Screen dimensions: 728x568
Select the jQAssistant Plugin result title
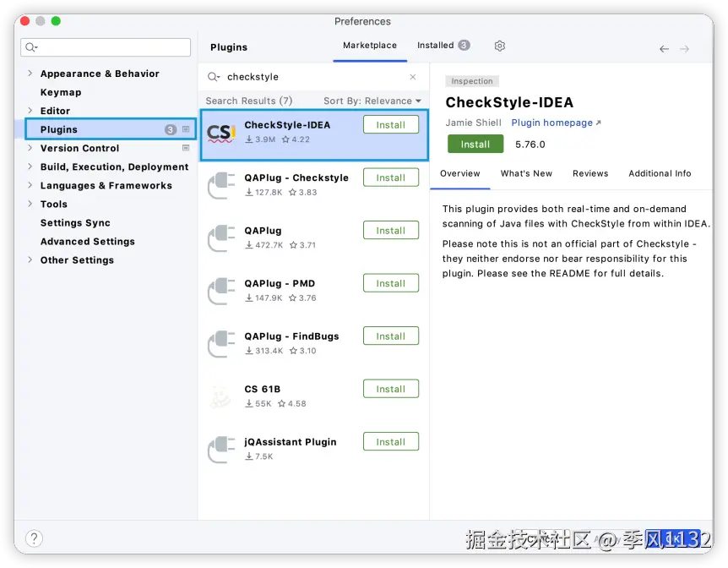pyautogui.click(x=291, y=441)
